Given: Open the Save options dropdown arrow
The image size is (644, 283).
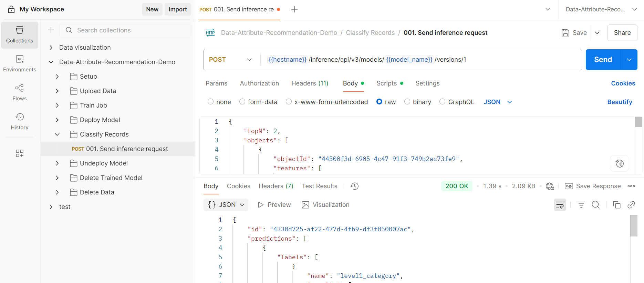Looking at the screenshot, I should [x=598, y=33].
